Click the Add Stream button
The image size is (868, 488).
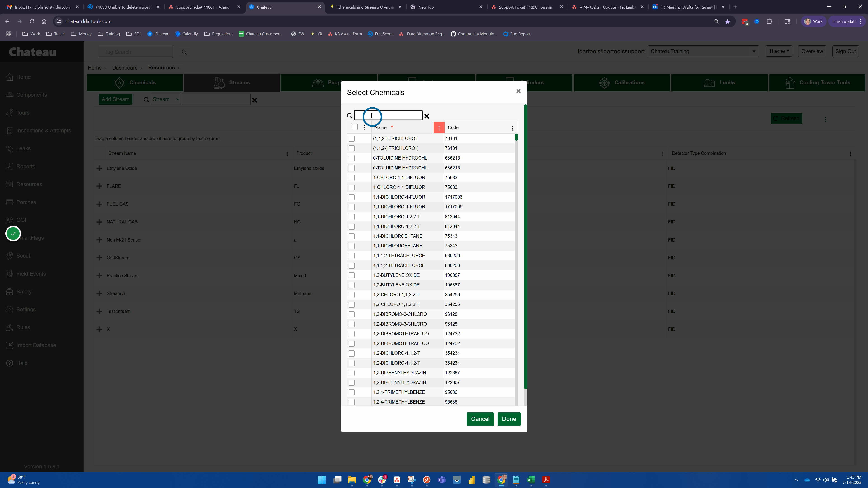click(115, 99)
